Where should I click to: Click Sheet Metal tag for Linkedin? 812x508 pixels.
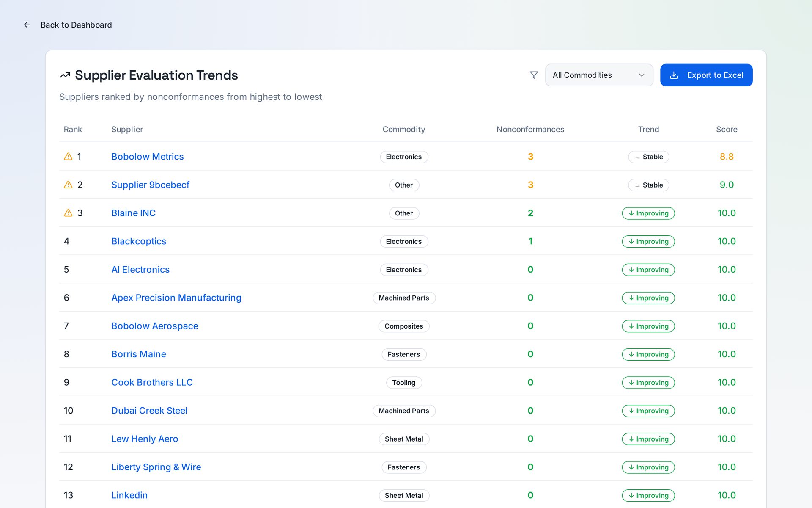[x=404, y=495]
